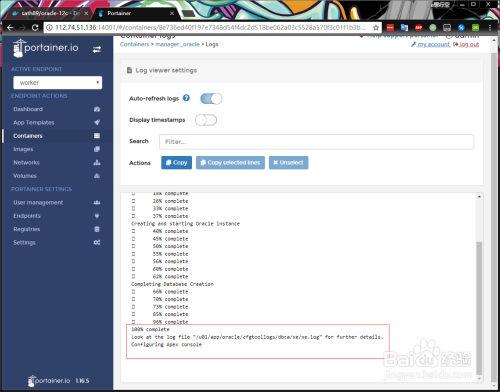500x392 pixels.
Task: Click Copy selected lines button
Action: [x=230, y=163]
